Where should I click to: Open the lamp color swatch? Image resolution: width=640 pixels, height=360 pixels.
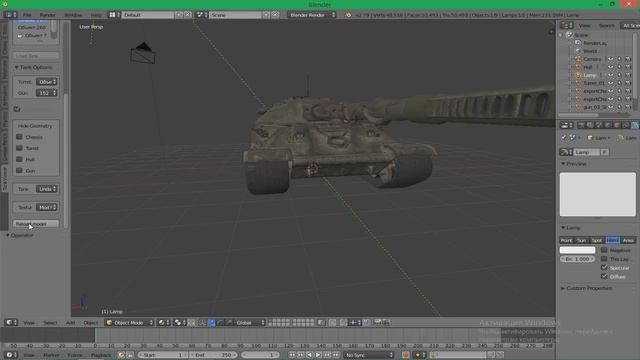coord(577,250)
